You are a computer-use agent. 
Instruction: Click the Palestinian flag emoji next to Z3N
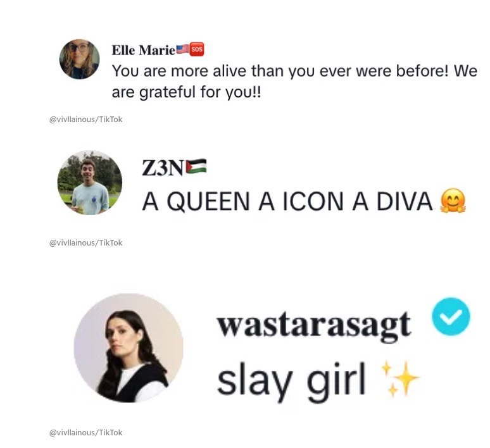(x=196, y=166)
